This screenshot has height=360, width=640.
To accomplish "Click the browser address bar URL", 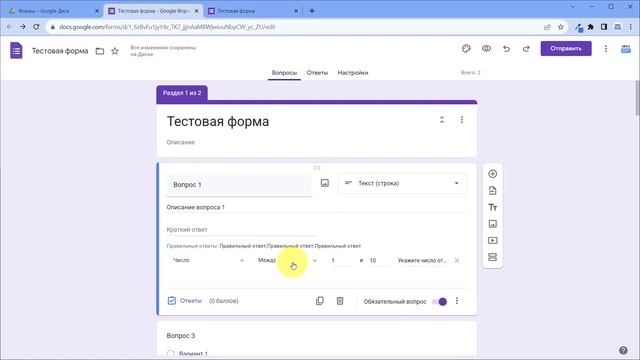I will (167, 27).
